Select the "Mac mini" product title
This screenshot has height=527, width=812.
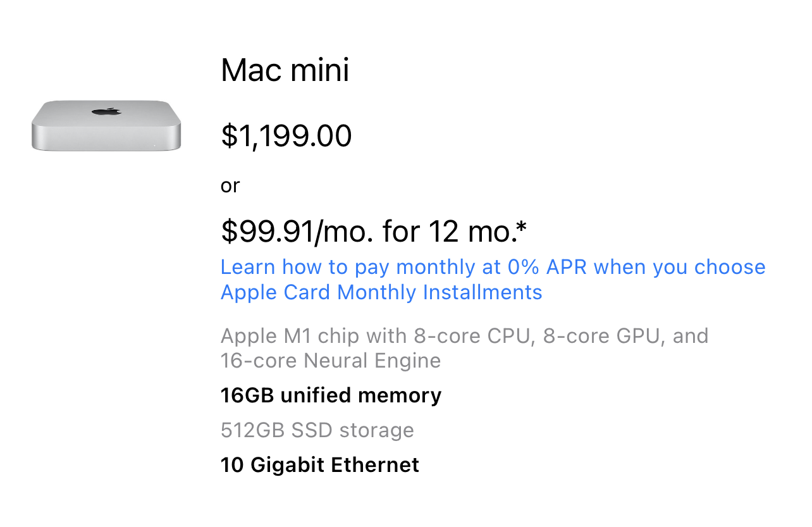coord(285,70)
